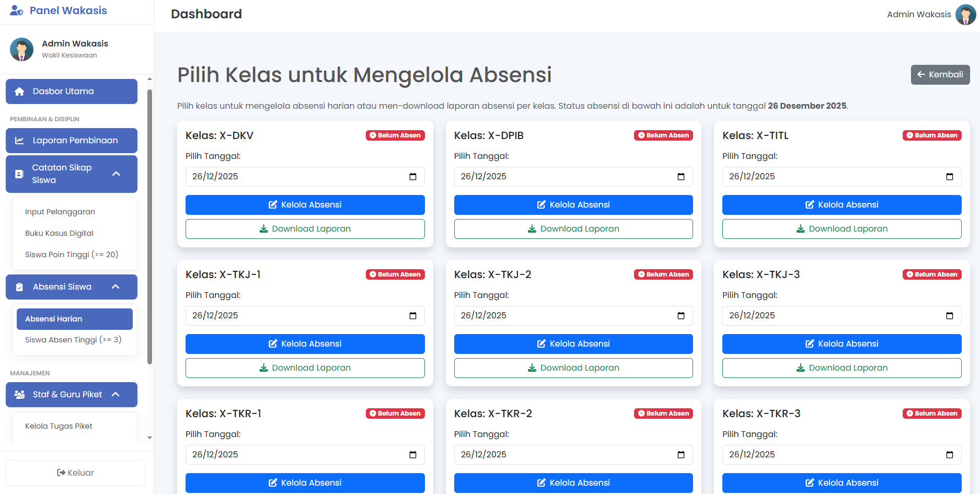This screenshot has height=494, width=980.
Task: Click calendar icon in X-TKR-1 date field
Action: click(x=413, y=455)
